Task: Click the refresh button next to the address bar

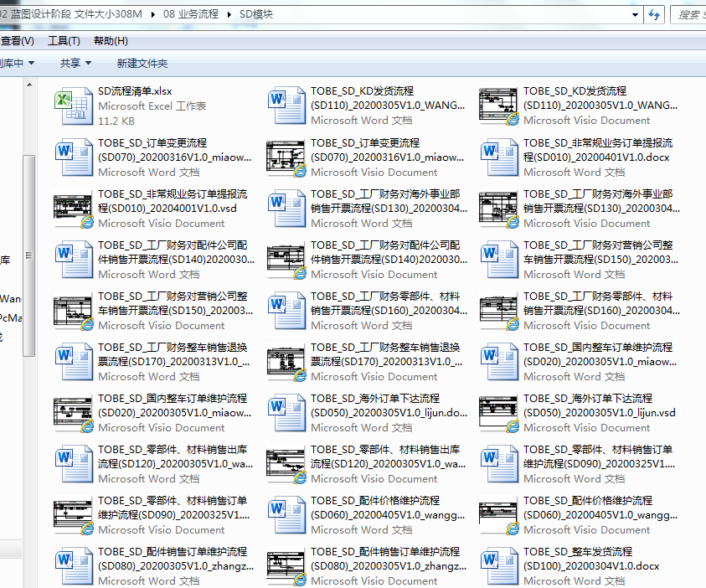Action: [655, 13]
